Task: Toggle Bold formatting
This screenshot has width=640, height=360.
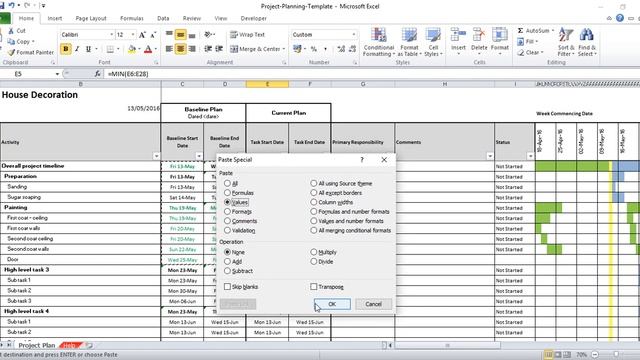Action: pos(66,49)
